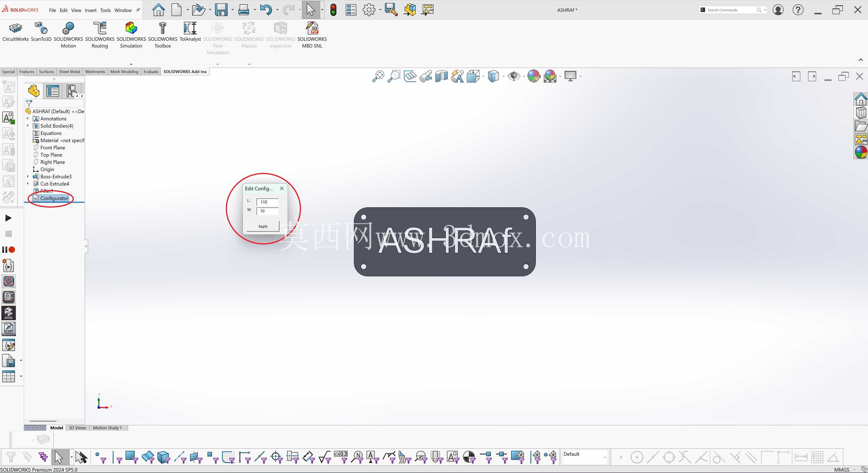Click the DXF export macro icon

pyautogui.click(x=8, y=329)
